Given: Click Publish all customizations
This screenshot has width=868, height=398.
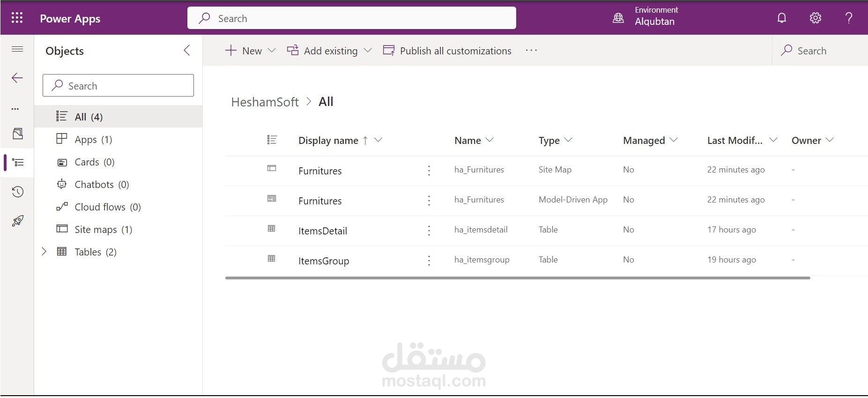Looking at the screenshot, I should pyautogui.click(x=447, y=51).
